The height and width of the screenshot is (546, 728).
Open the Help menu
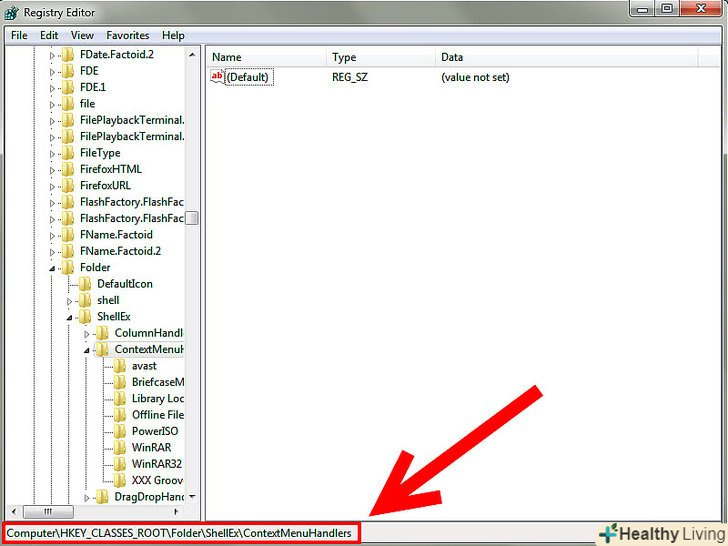[x=173, y=35]
